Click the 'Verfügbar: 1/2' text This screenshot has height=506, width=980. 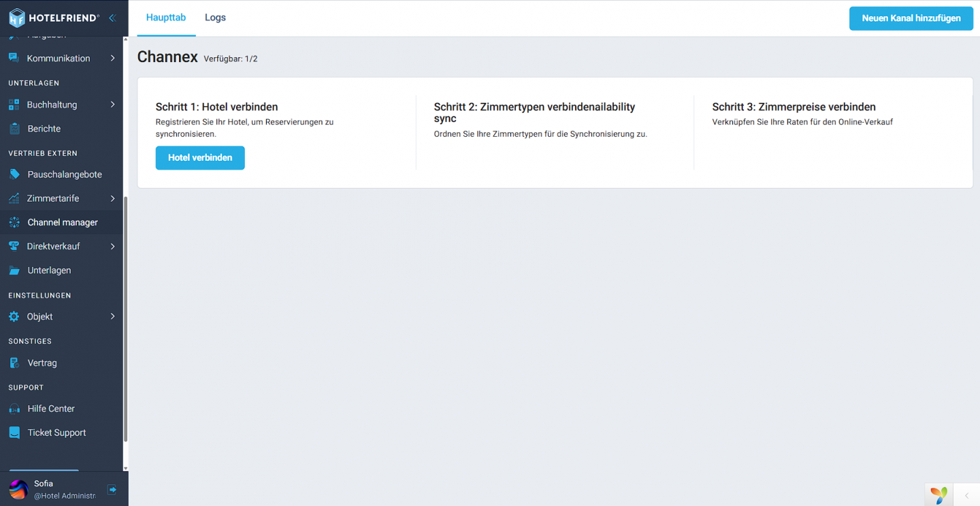[231, 59]
